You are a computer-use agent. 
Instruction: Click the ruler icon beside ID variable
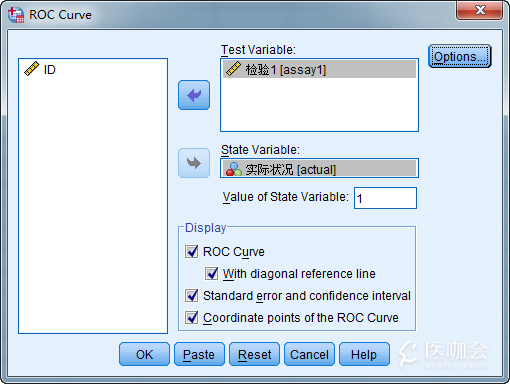tap(32, 69)
